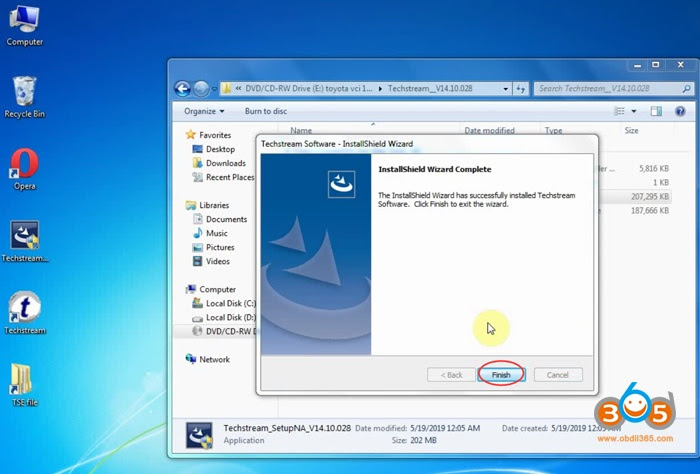Click Finish to exit the wizard
The width and height of the screenshot is (700, 474).
pos(501,375)
